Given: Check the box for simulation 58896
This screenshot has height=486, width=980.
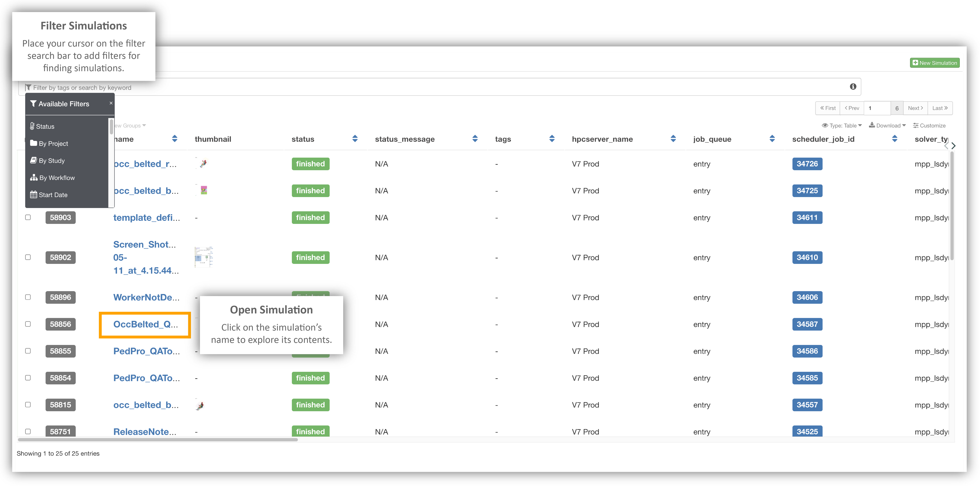Looking at the screenshot, I should 28,297.
